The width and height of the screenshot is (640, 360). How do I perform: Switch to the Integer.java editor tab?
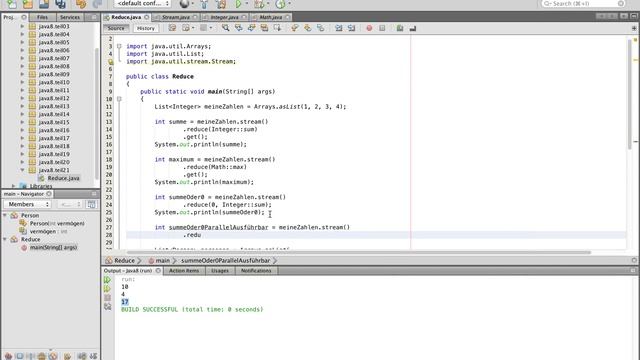tap(224, 17)
